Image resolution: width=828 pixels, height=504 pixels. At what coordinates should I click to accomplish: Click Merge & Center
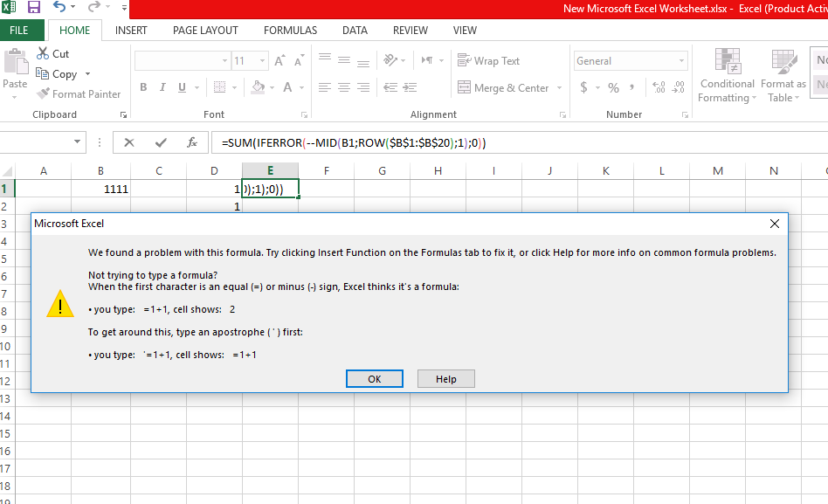tap(503, 87)
